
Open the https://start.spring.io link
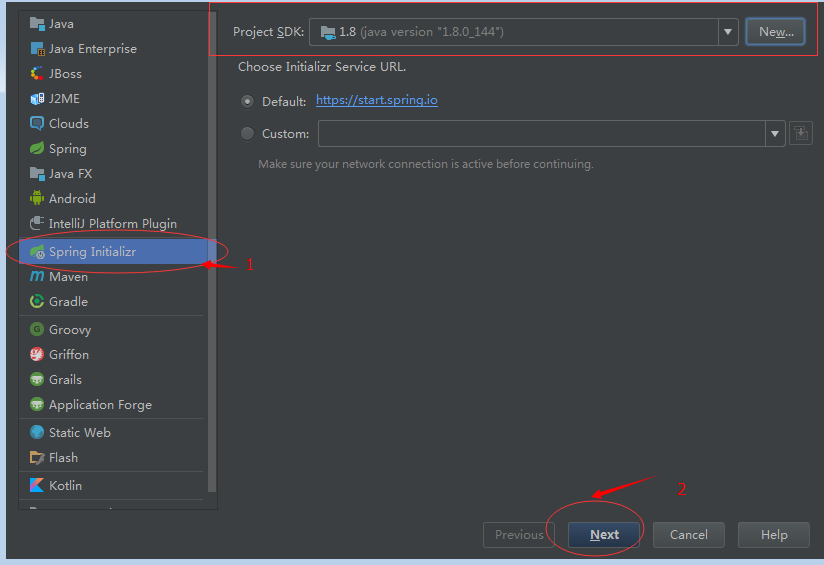[x=377, y=100]
